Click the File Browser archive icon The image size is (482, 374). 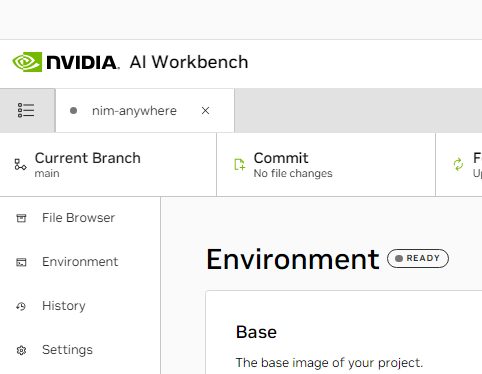21,218
